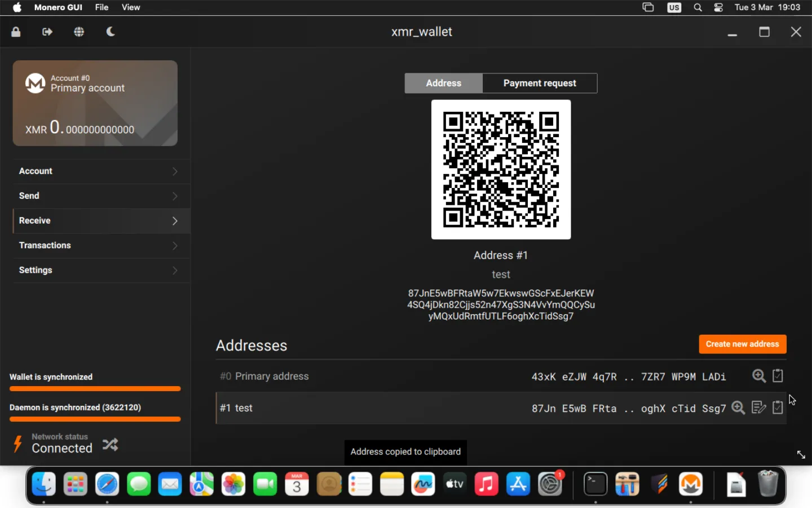
Task: Click the daemon synchronized progress bar
Action: (x=95, y=419)
